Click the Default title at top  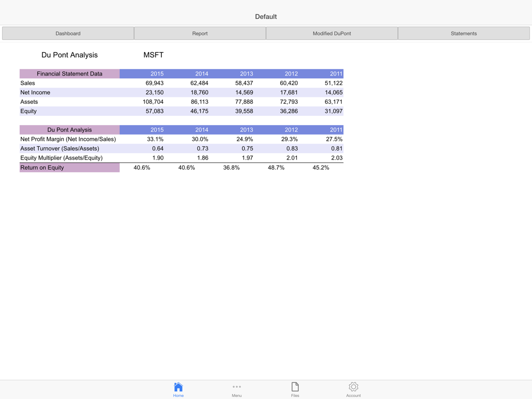pyautogui.click(x=266, y=16)
